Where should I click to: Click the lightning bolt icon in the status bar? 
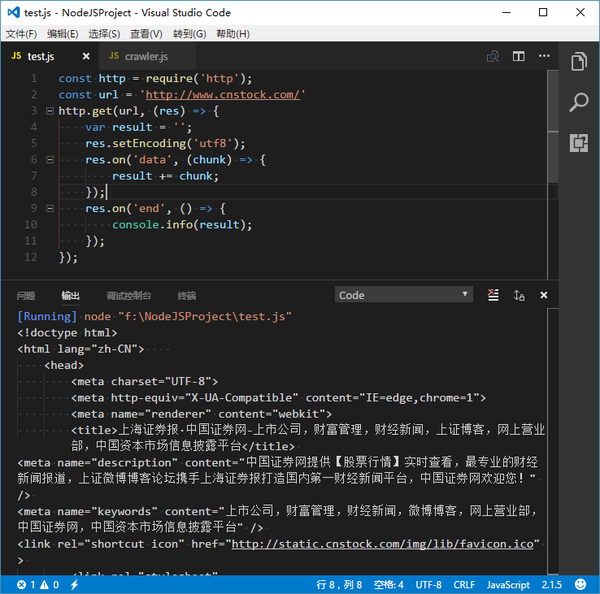click(74, 584)
